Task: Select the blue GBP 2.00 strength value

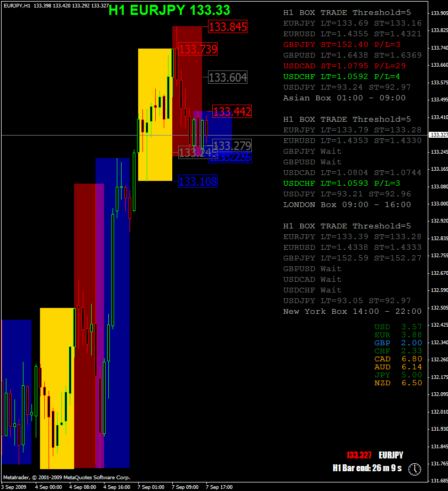Action: point(398,343)
